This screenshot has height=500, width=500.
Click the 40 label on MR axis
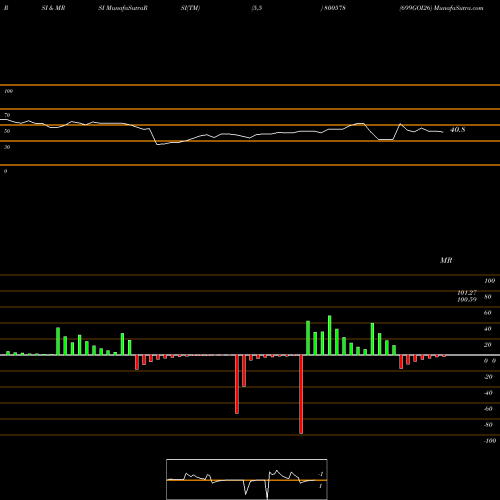488,329
